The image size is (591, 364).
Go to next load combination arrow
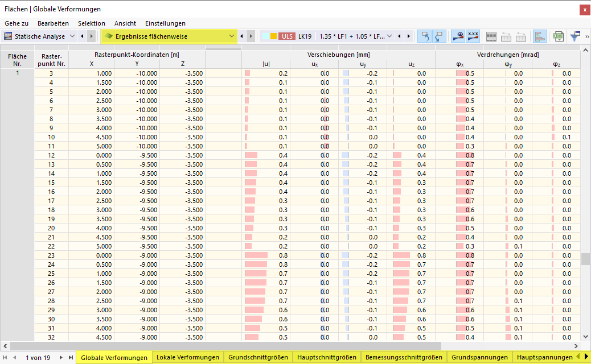[409, 36]
